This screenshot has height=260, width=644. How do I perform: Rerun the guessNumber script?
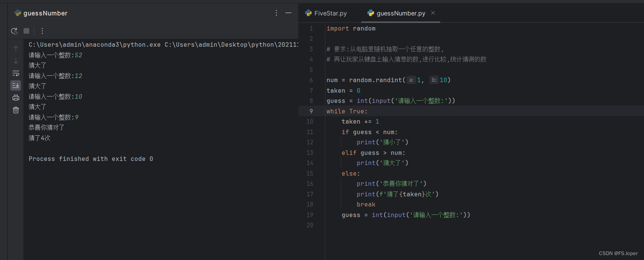14,31
